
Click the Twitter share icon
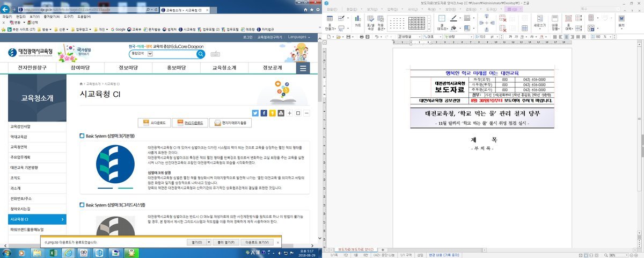click(255, 113)
